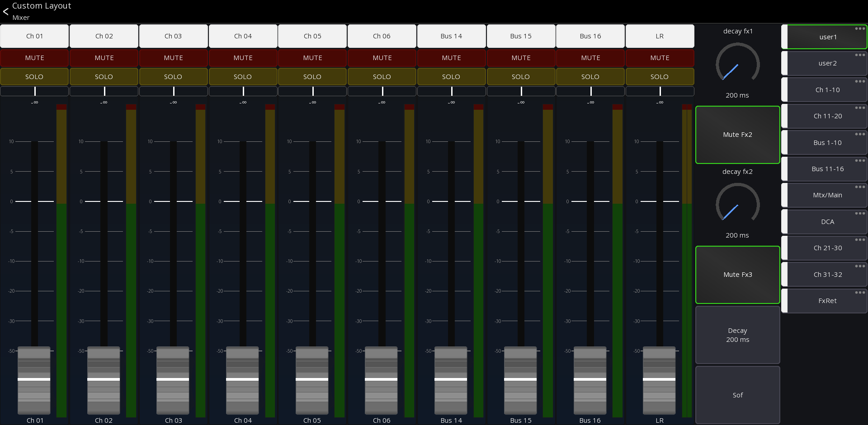Mute Bus 14

451,58
